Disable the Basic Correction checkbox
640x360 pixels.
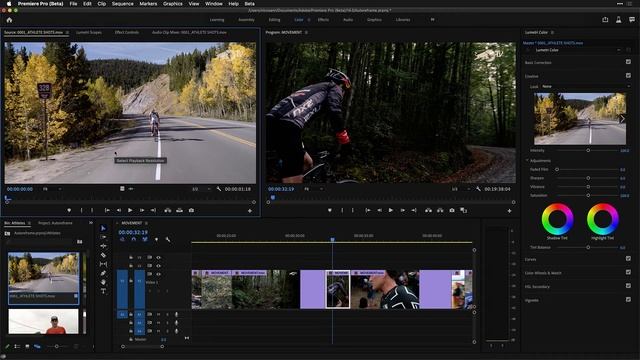coord(628,62)
